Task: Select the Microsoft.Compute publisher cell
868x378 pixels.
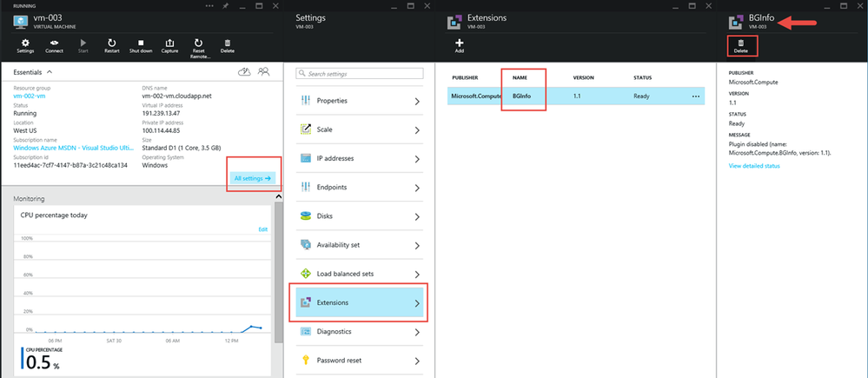Action: [475, 96]
